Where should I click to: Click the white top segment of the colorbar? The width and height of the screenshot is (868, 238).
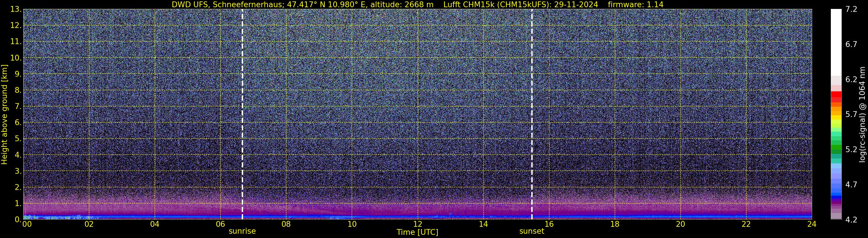pyautogui.click(x=836, y=42)
